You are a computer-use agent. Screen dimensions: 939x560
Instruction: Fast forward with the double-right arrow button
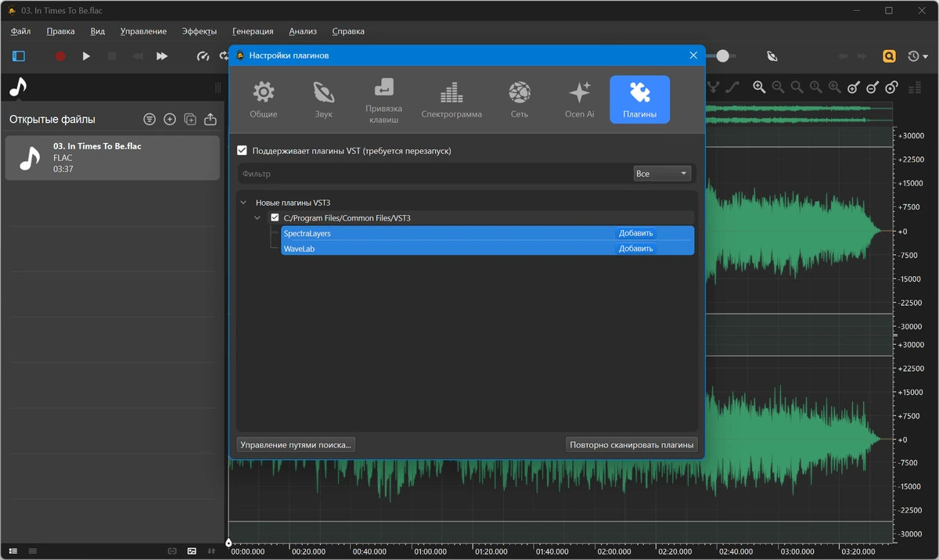click(x=162, y=56)
